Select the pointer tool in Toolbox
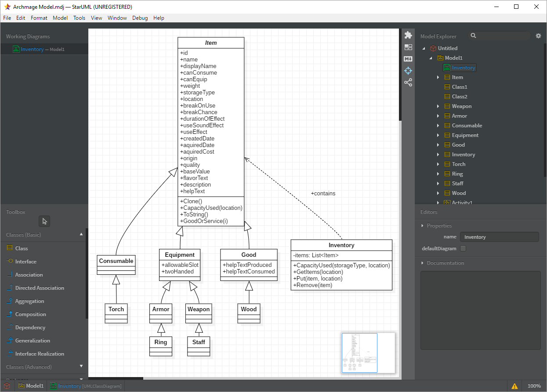Screen dimensions: 547x392 [44, 221]
